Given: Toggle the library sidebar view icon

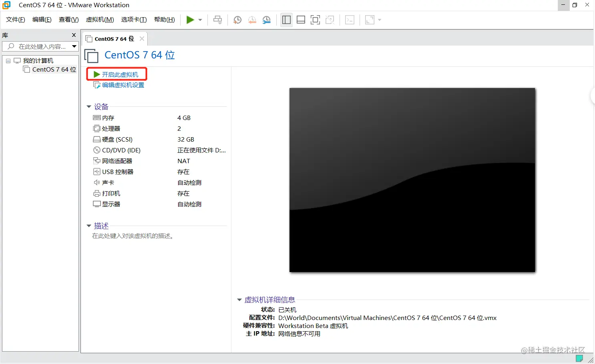Looking at the screenshot, I should point(286,20).
